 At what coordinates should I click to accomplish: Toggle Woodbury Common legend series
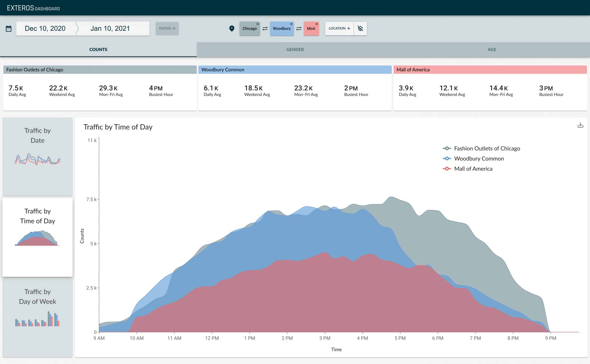(x=473, y=159)
